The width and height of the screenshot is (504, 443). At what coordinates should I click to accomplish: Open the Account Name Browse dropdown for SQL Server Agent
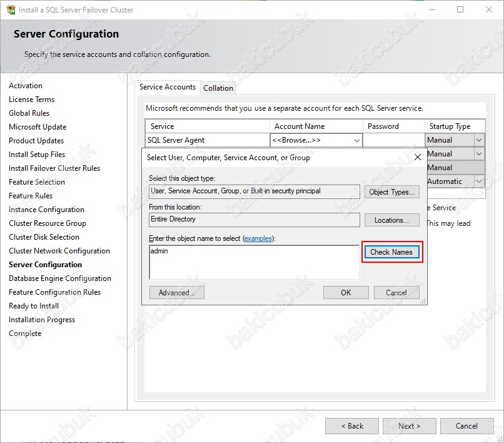tap(357, 140)
